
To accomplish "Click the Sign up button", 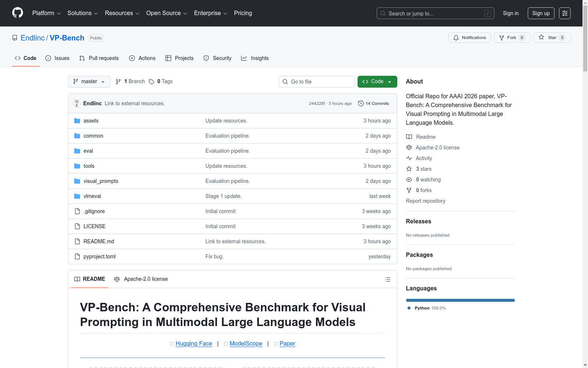I will click(x=541, y=13).
